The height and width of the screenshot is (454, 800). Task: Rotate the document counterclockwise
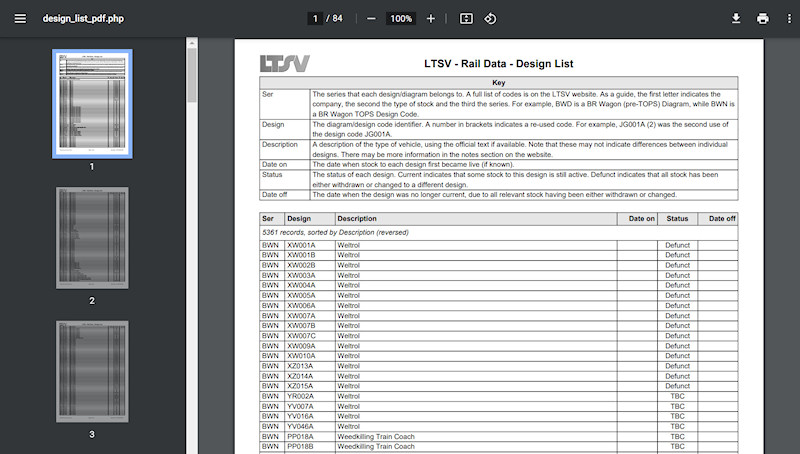(x=491, y=19)
